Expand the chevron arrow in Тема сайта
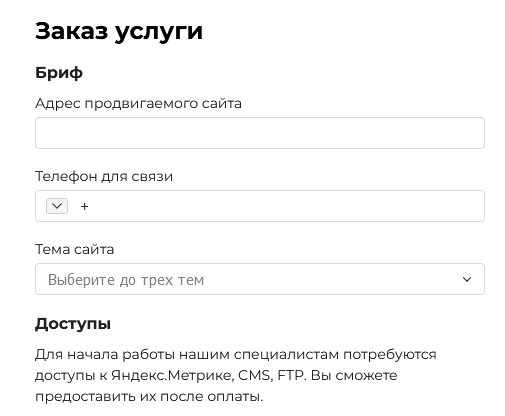Screen dimensions: 505x416 pyautogui.click(x=467, y=279)
